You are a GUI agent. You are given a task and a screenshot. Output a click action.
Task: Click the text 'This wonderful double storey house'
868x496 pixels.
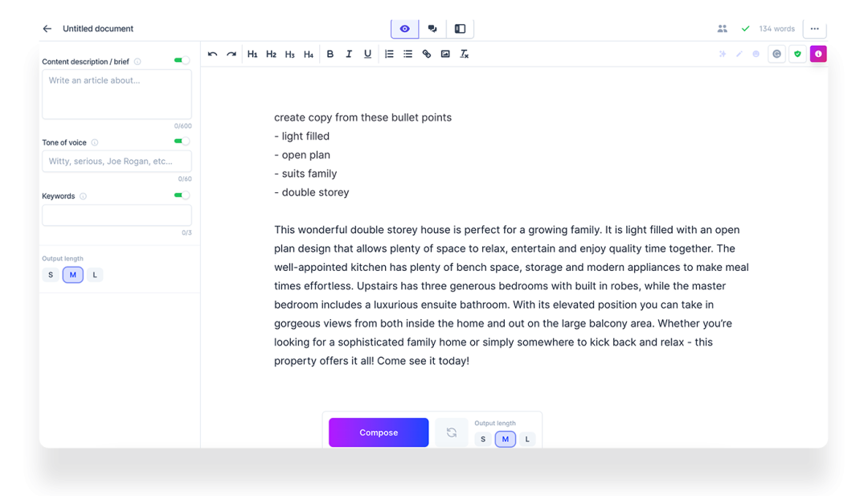click(362, 230)
